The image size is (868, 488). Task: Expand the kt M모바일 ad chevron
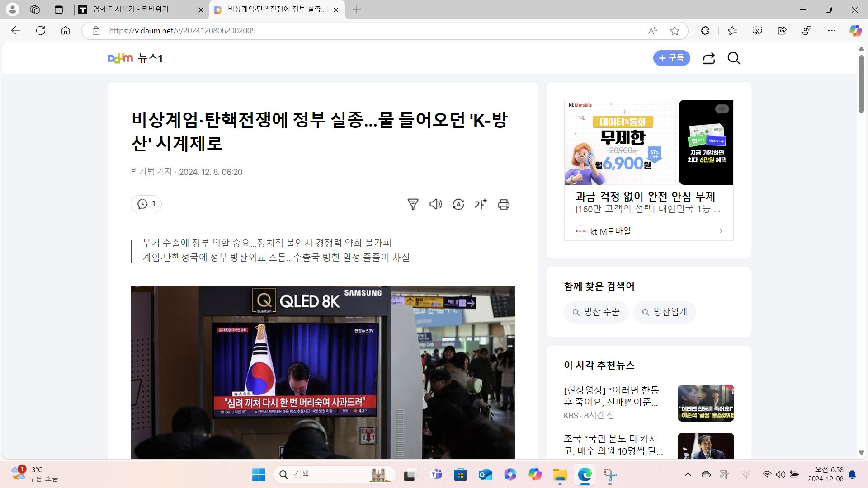pos(721,231)
